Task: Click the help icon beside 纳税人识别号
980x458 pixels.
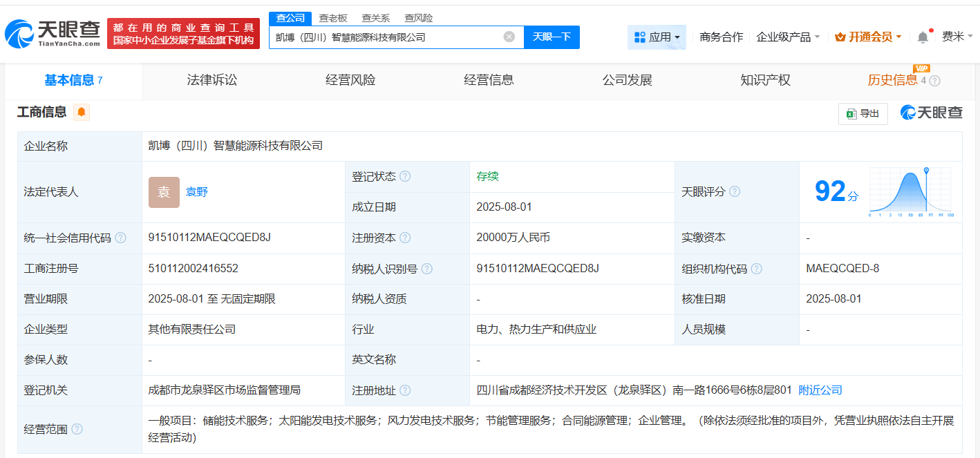Action: click(x=427, y=269)
